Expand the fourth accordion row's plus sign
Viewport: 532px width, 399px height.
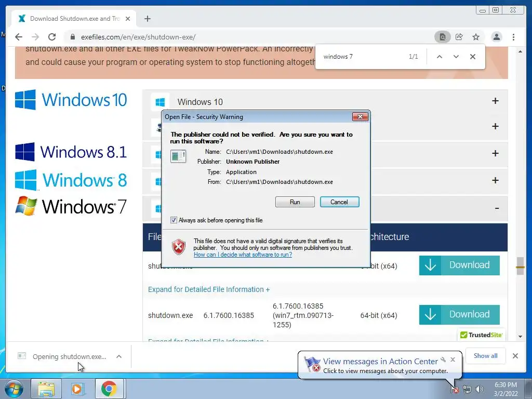pos(495,180)
